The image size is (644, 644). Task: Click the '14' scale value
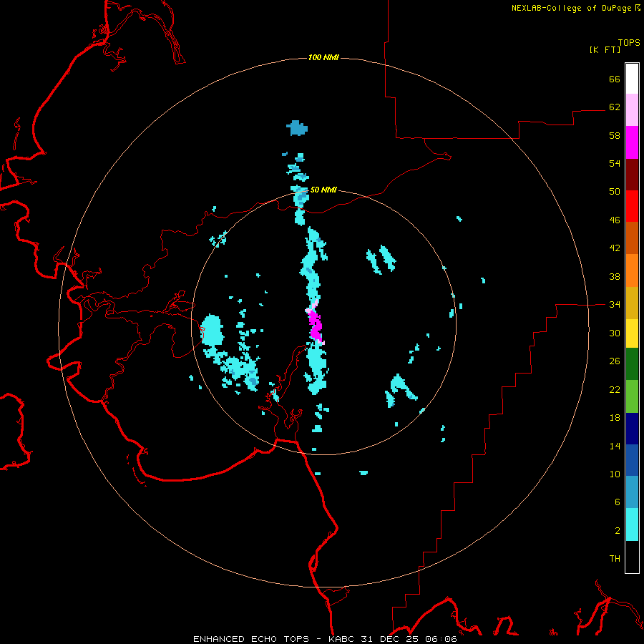615,446
